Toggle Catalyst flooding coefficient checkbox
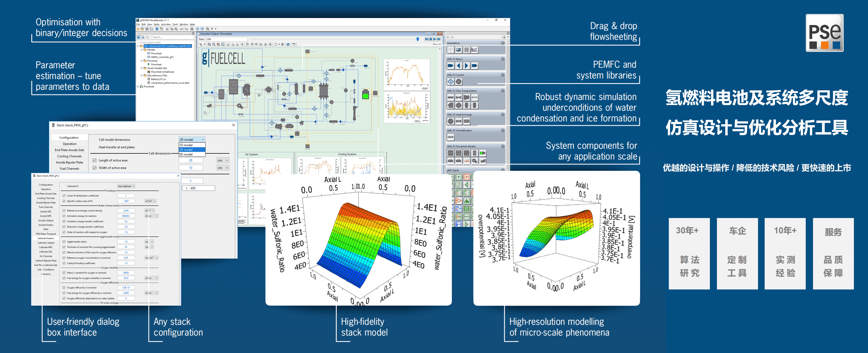Image resolution: width=868 pixels, height=353 pixels. 64,263
